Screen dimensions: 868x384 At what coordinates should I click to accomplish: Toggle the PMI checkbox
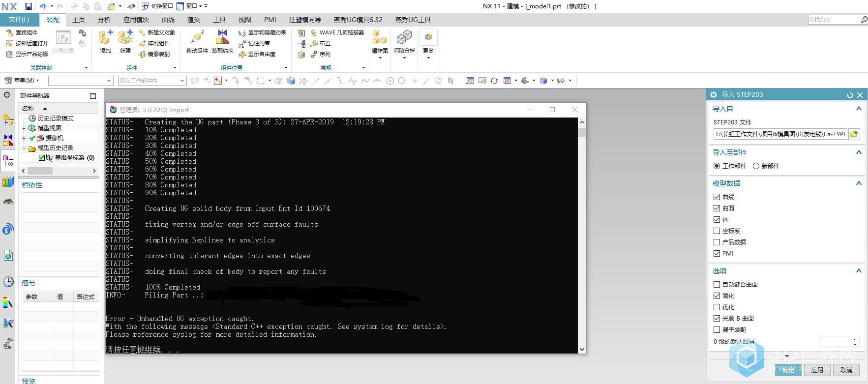(x=717, y=253)
